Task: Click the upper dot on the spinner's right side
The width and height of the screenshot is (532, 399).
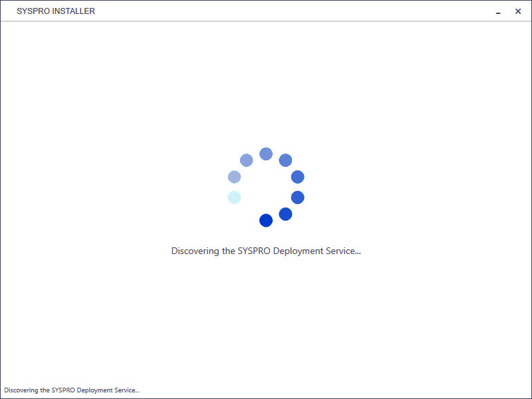Action: coord(297,177)
